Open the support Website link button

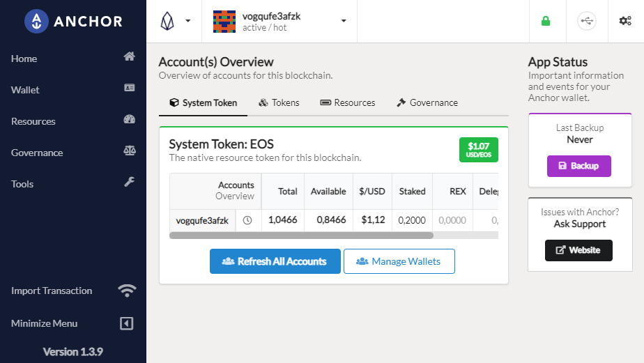click(x=578, y=250)
